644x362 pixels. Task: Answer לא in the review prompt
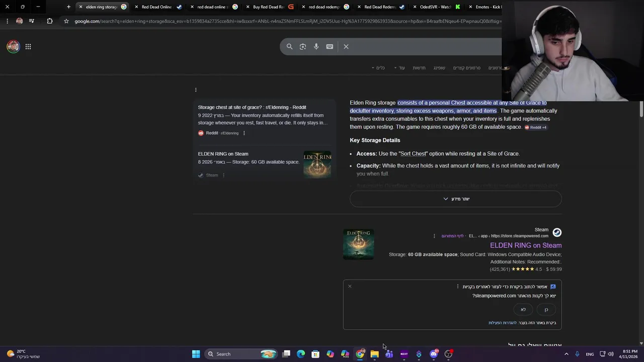pos(523,309)
